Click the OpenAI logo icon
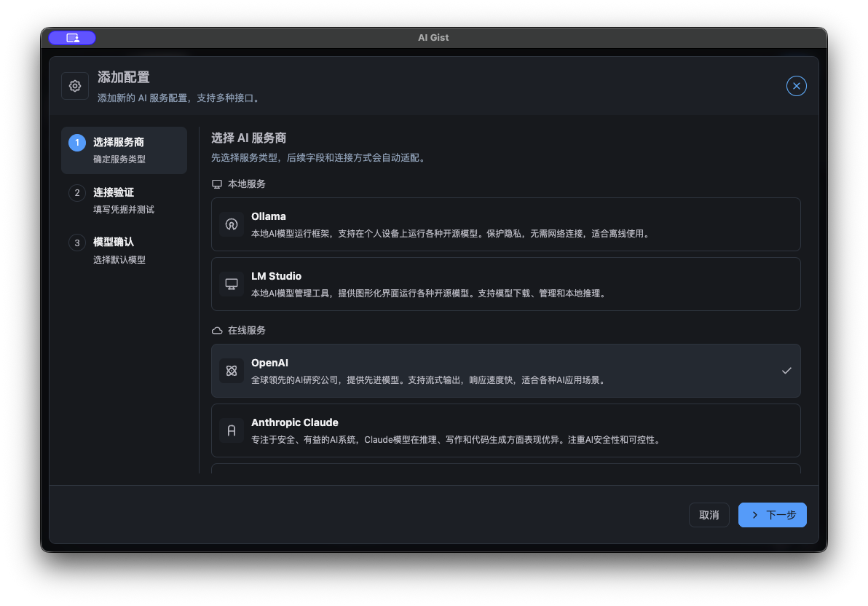 click(232, 371)
